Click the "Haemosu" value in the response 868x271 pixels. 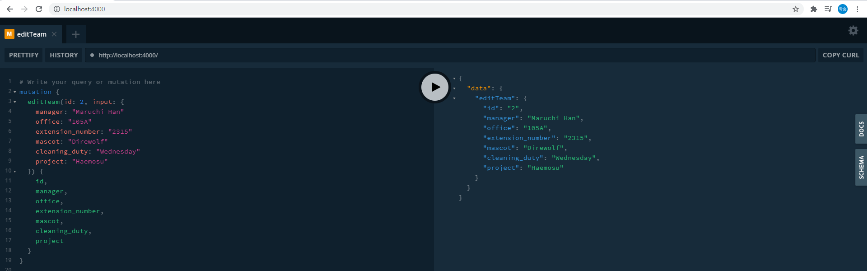(546, 168)
